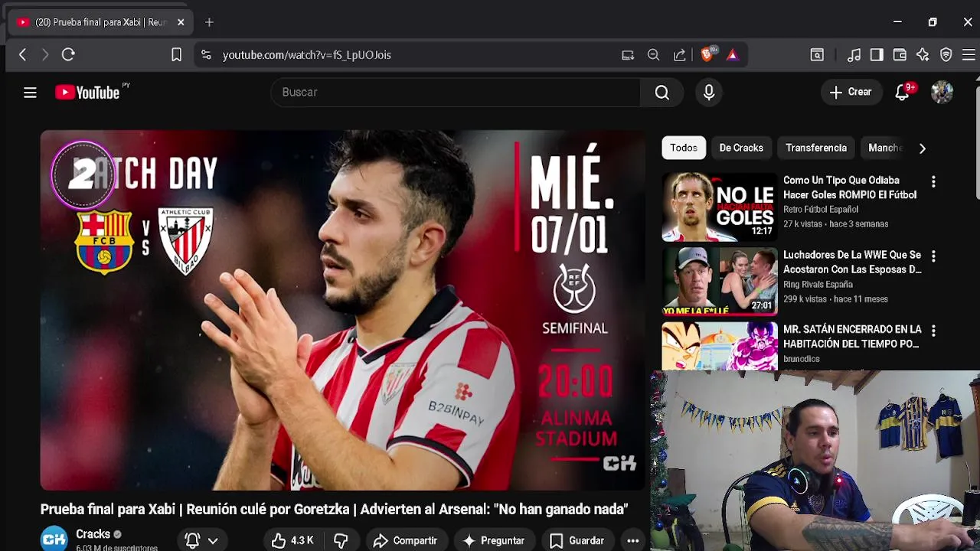Viewport: 980px width, 551px height.
Task: Click the address bar URL
Action: point(307,55)
